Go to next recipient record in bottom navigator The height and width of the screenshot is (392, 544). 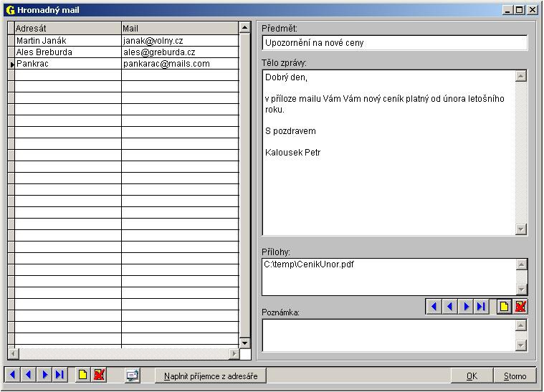pos(44,375)
